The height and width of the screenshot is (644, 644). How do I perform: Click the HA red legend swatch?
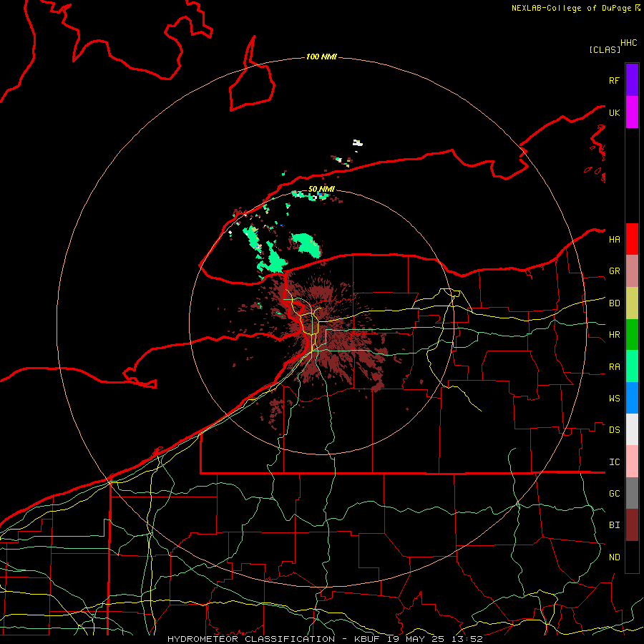click(632, 239)
